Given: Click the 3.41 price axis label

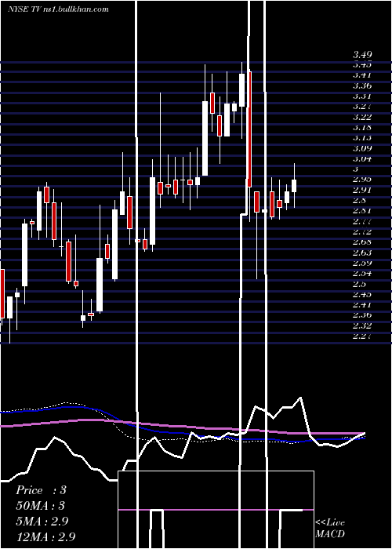Looking at the screenshot, I should pos(362,75).
